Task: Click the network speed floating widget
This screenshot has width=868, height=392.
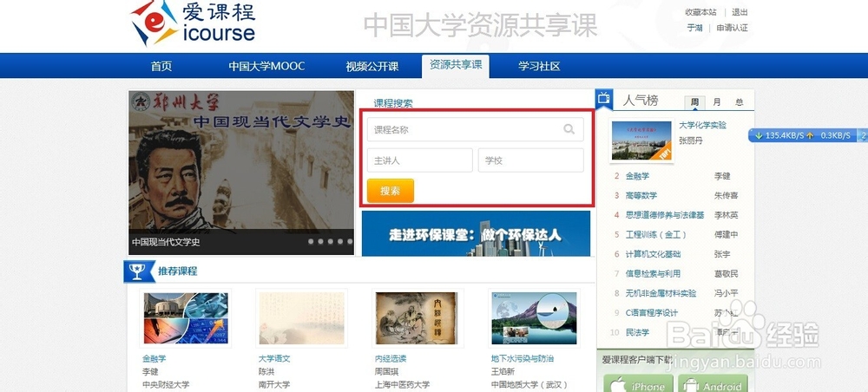Action: tap(807, 135)
